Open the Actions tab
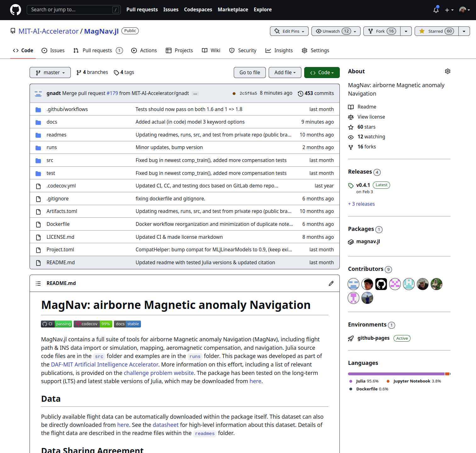The height and width of the screenshot is (453, 476). (144, 50)
